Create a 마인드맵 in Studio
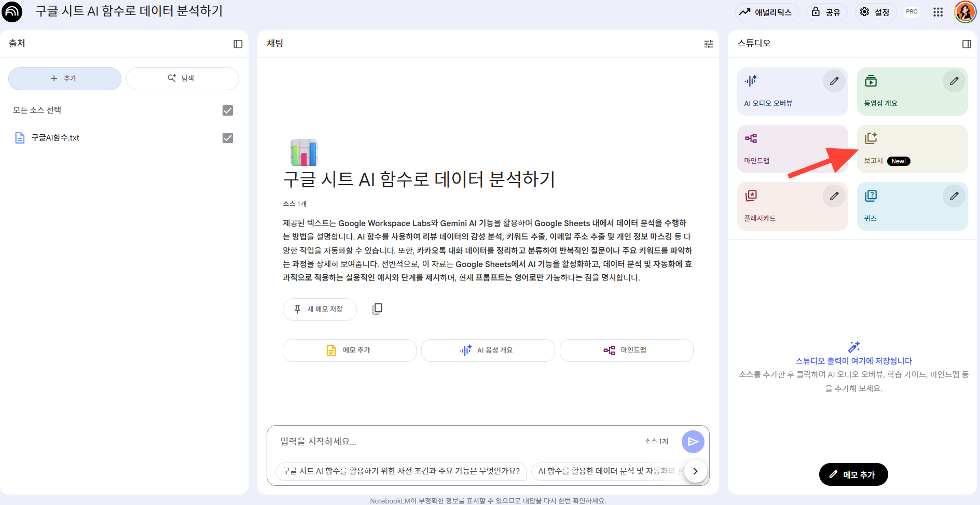 tap(793, 149)
